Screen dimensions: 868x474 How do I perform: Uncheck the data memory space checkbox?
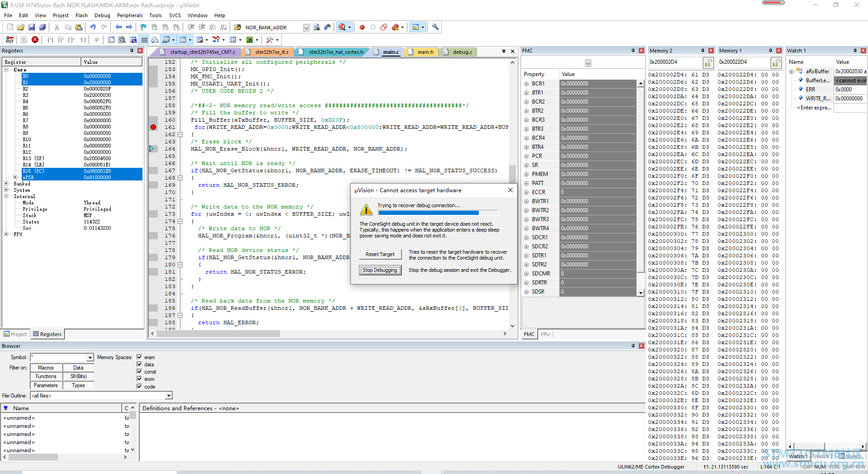tap(139, 364)
